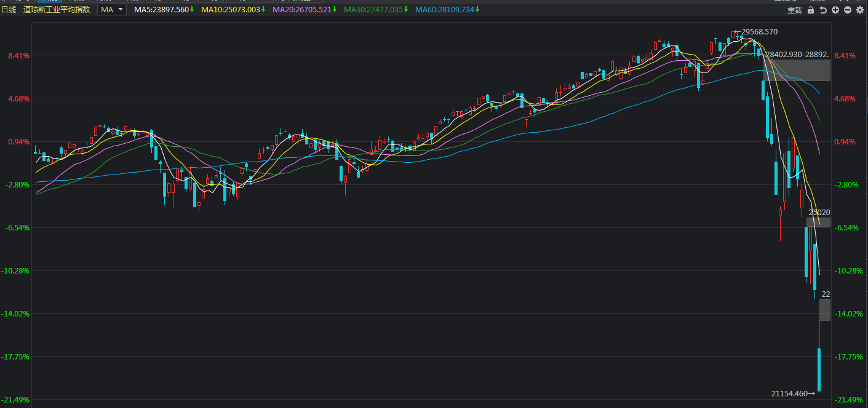Open chart settings gear icon

[860, 10]
